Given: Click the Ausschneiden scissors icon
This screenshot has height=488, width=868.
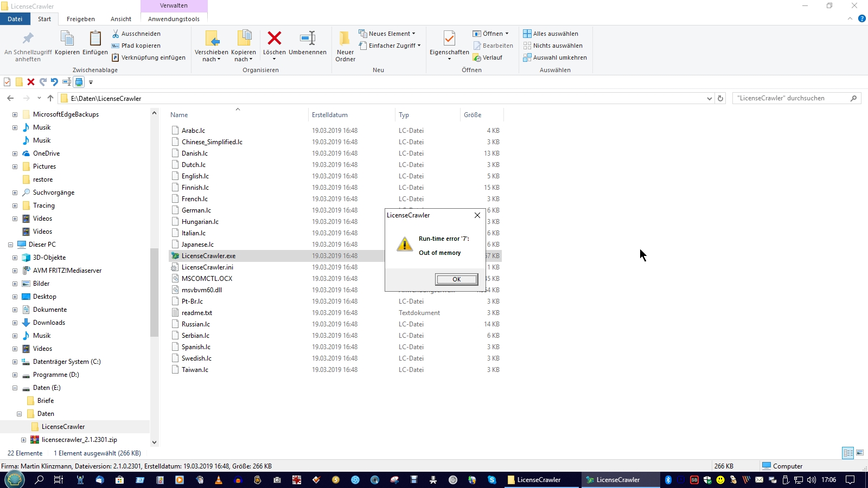Looking at the screenshot, I should pos(116,34).
